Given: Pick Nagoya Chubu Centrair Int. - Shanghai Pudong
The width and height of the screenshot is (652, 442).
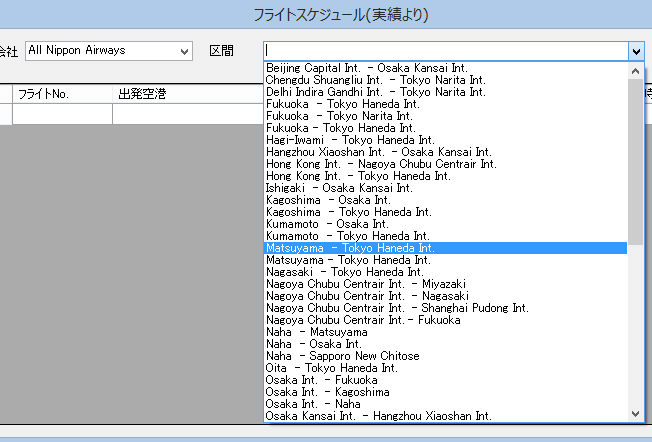Looking at the screenshot, I should 397,308.
